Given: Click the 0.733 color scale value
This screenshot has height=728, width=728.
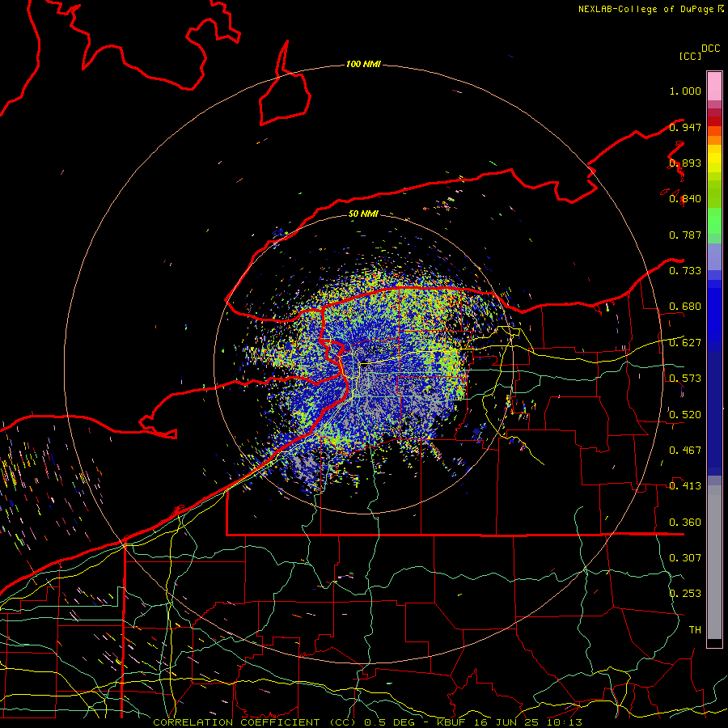Looking at the screenshot, I should click(685, 271).
